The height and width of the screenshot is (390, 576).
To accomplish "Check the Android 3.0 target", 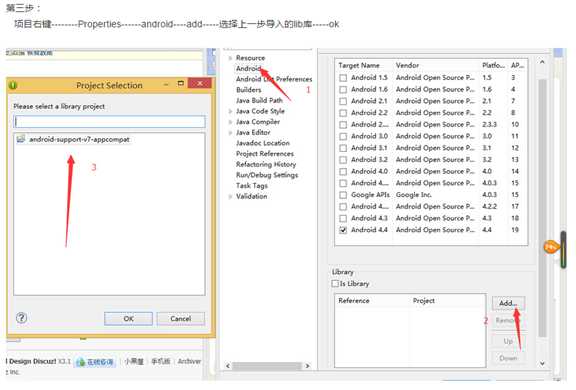I will pyautogui.click(x=343, y=137).
